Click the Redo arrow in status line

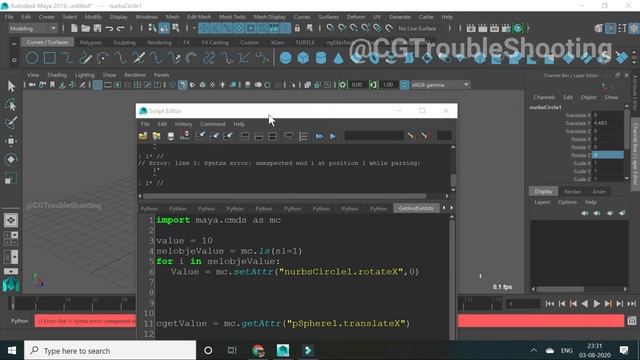(120, 28)
